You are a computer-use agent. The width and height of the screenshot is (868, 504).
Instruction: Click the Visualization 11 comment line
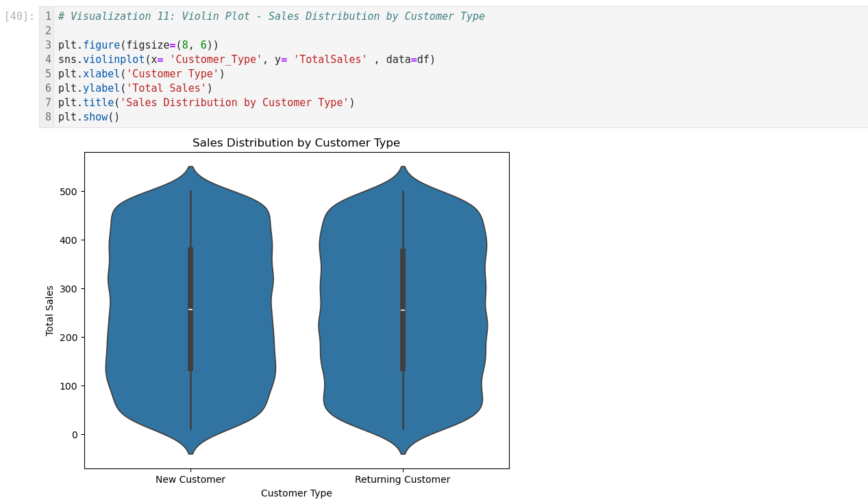(x=271, y=16)
